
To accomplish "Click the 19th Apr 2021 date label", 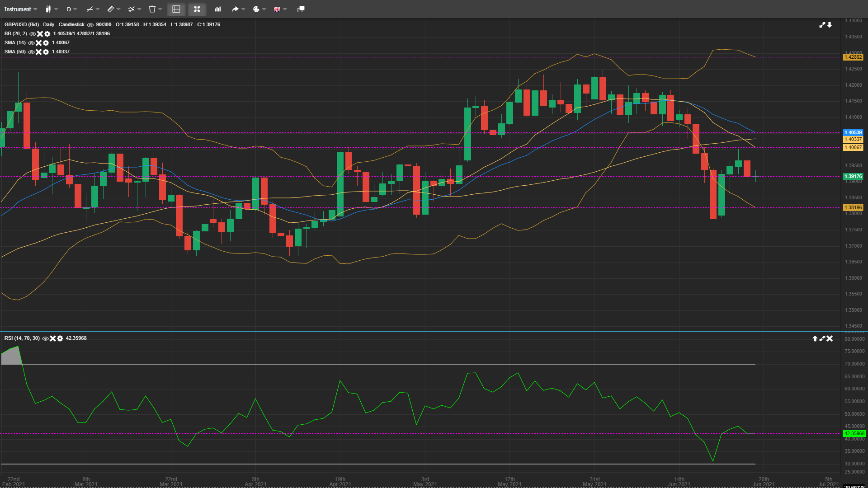I will click(x=340, y=482).
